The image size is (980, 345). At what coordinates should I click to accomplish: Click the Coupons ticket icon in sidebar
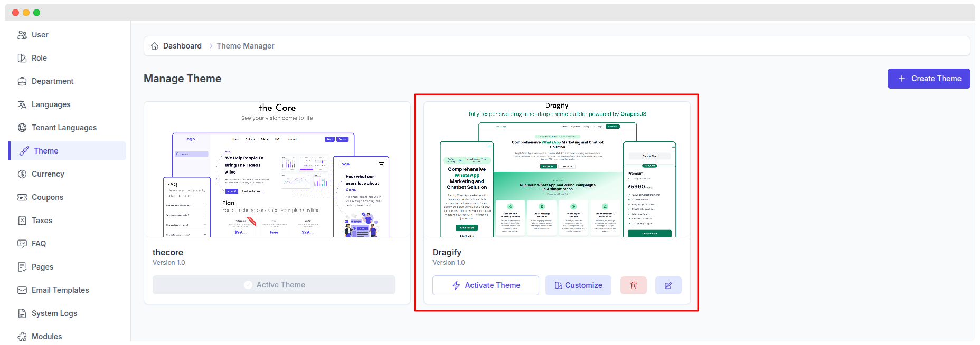click(x=22, y=197)
